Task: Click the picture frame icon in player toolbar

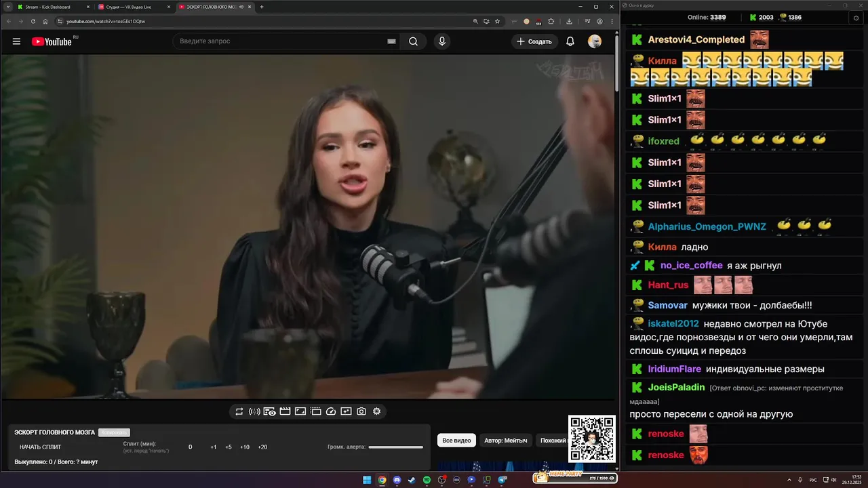Action: tap(300, 411)
